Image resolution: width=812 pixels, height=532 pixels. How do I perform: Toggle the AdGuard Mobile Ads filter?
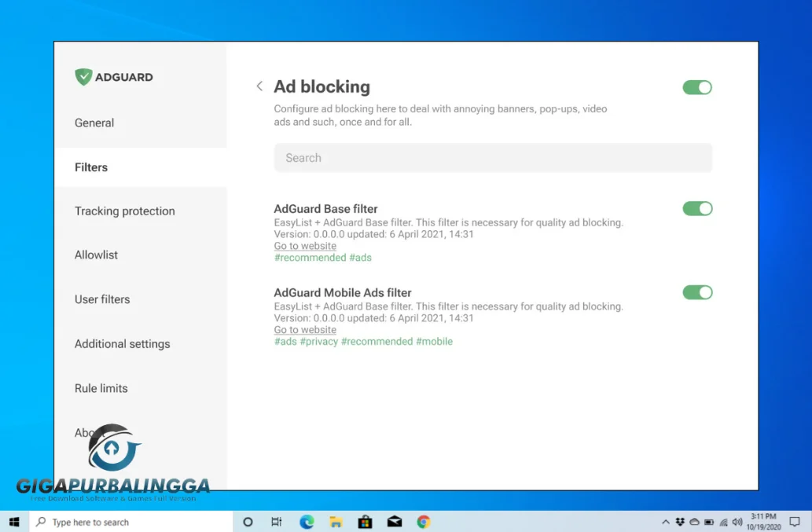[696, 292]
